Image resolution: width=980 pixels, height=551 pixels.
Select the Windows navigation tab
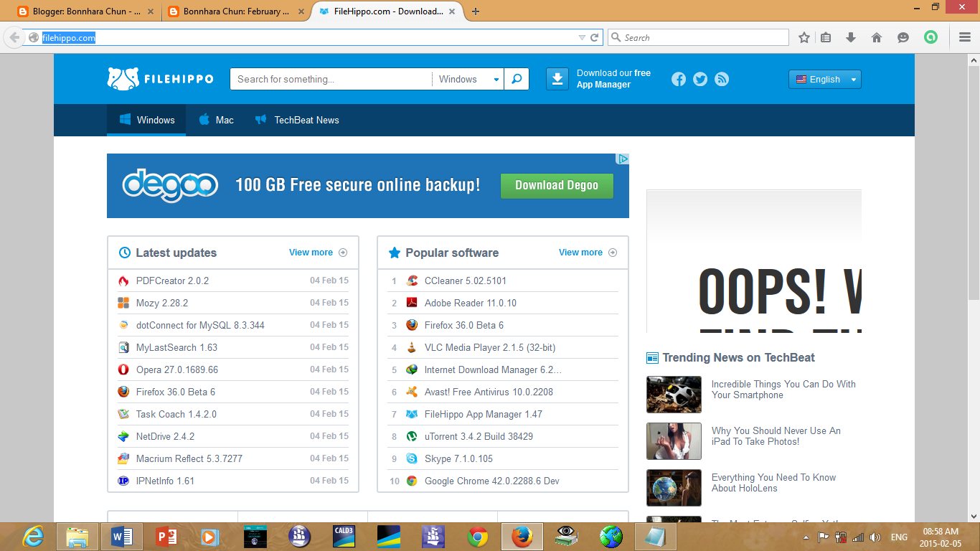point(146,120)
